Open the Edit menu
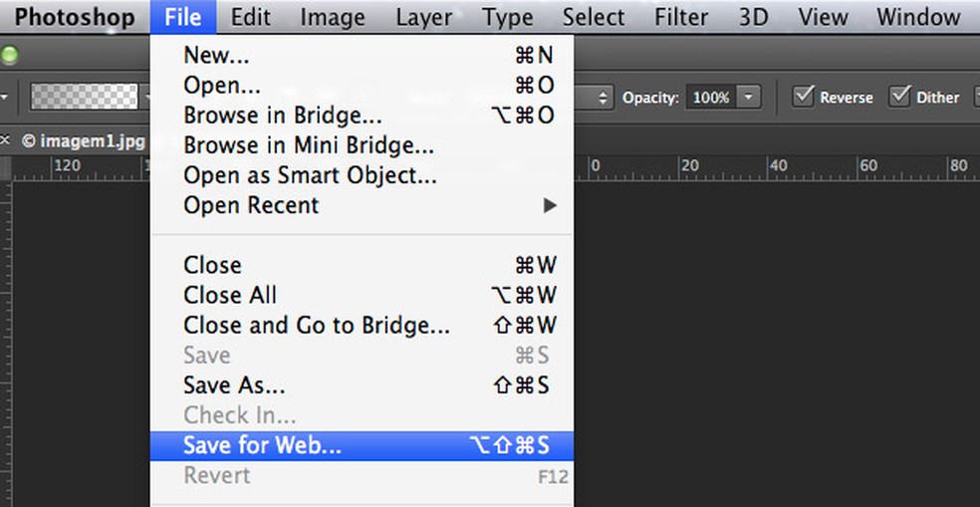The image size is (980, 507). pos(251,17)
